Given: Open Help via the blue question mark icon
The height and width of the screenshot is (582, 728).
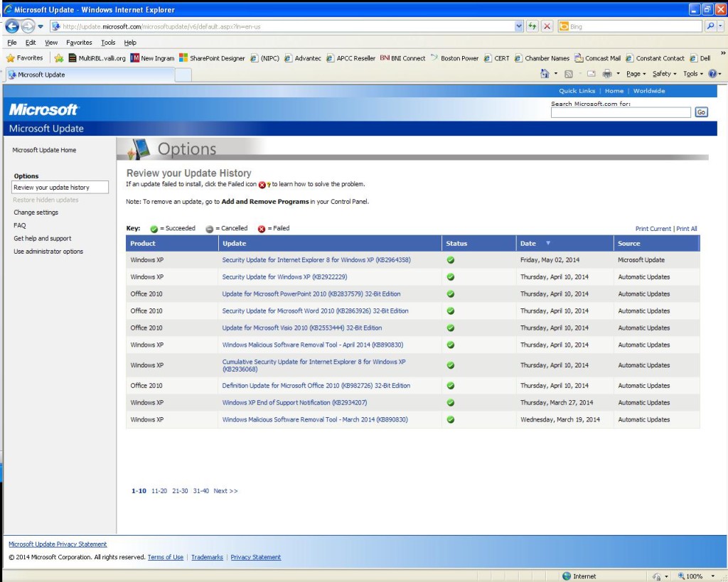Looking at the screenshot, I should [712, 73].
